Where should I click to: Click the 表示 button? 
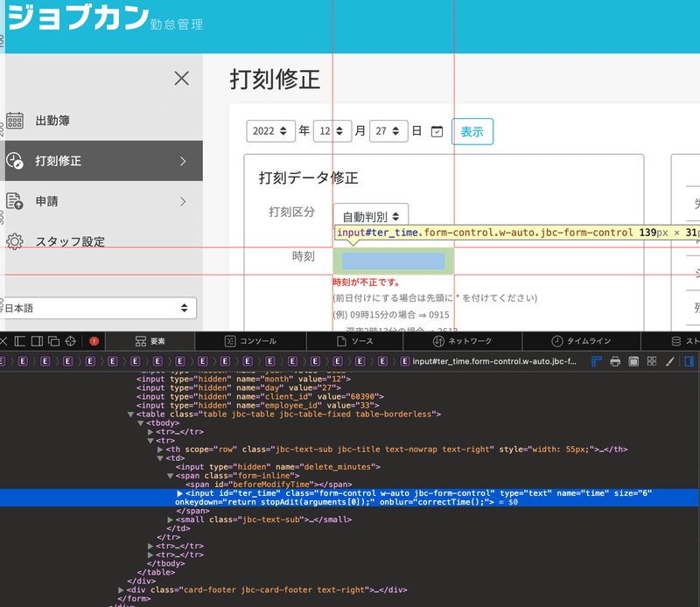click(x=472, y=132)
